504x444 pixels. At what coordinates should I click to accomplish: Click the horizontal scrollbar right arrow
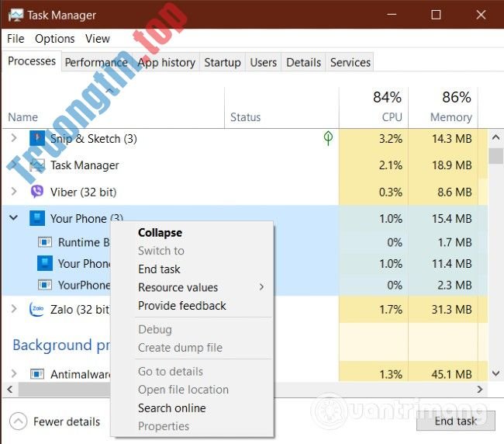click(x=480, y=390)
